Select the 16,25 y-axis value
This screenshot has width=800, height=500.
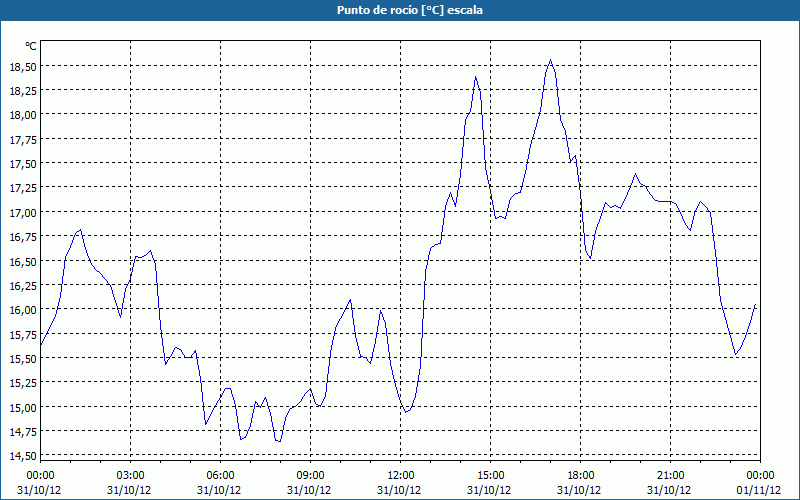[x=23, y=286]
